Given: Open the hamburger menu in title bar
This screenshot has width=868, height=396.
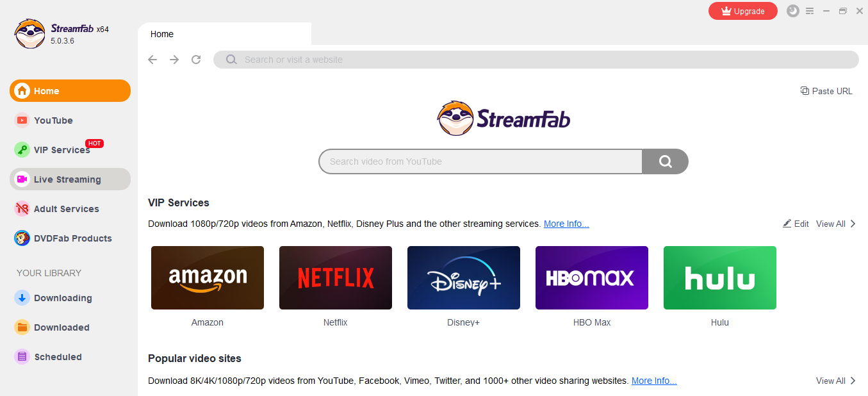Looking at the screenshot, I should [x=810, y=11].
